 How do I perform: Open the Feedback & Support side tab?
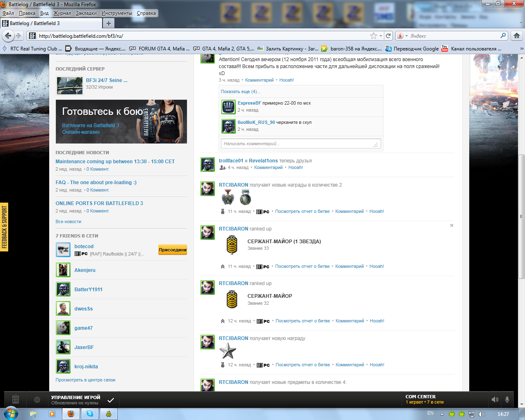(4, 227)
